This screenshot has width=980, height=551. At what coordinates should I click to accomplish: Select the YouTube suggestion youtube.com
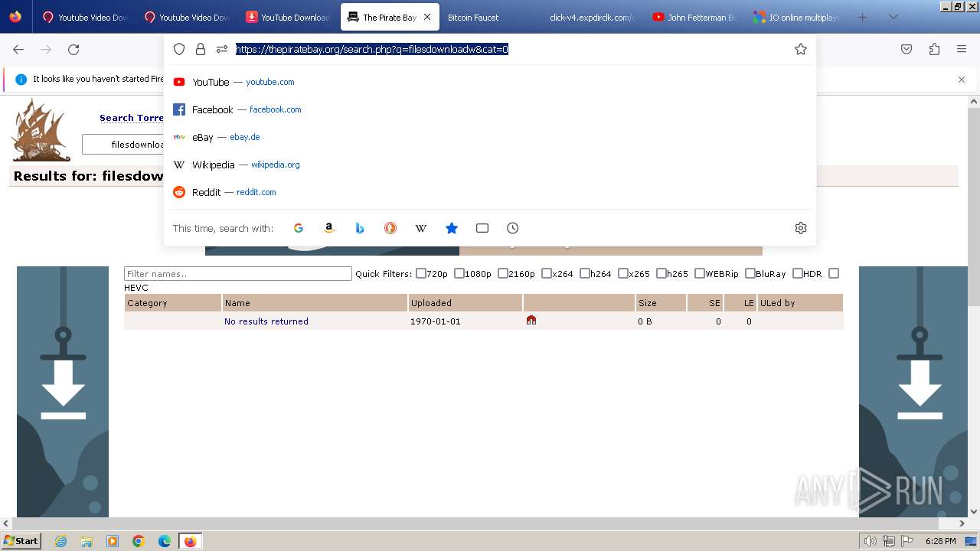point(490,82)
